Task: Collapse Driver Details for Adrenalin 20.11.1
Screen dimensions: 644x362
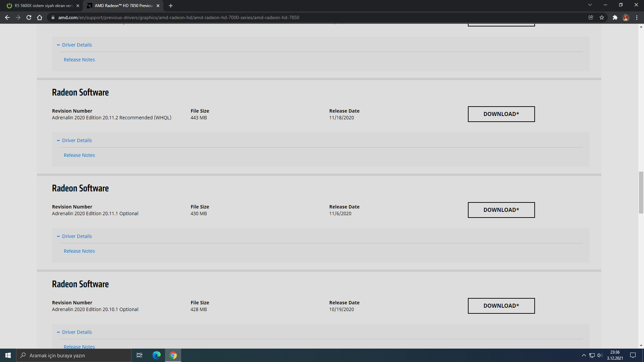Action: pos(76,236)
